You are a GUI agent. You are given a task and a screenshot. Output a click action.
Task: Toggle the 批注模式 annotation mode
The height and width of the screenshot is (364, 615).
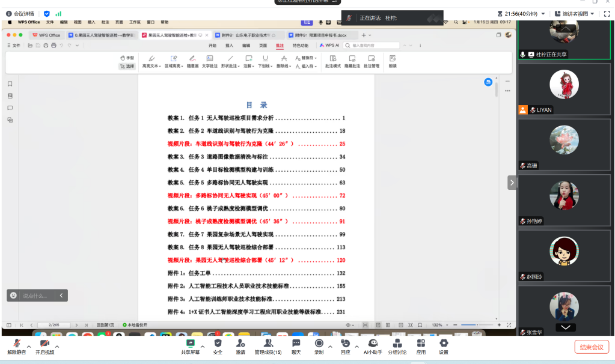(x=332, y=62)
